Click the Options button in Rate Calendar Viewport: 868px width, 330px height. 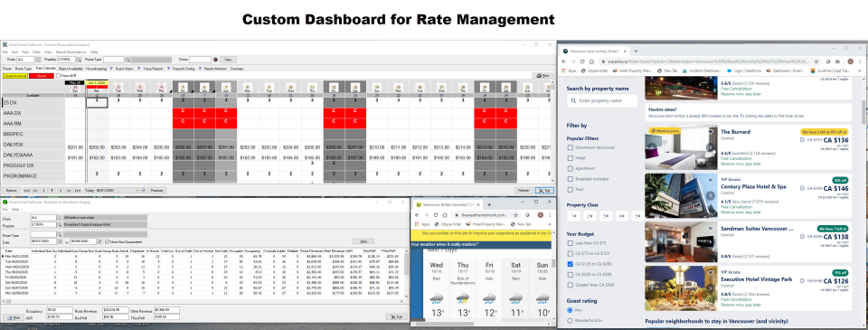12,190
